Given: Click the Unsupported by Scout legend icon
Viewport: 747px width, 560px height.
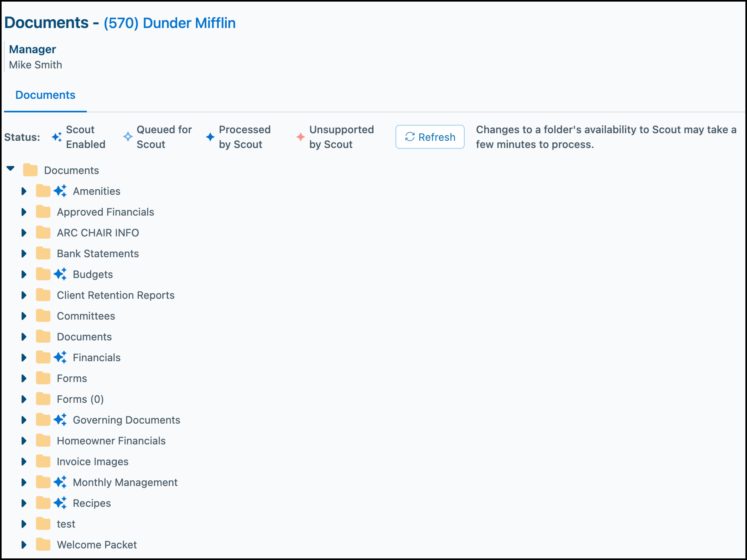Looking at the screenshot, I should [301, 137].
